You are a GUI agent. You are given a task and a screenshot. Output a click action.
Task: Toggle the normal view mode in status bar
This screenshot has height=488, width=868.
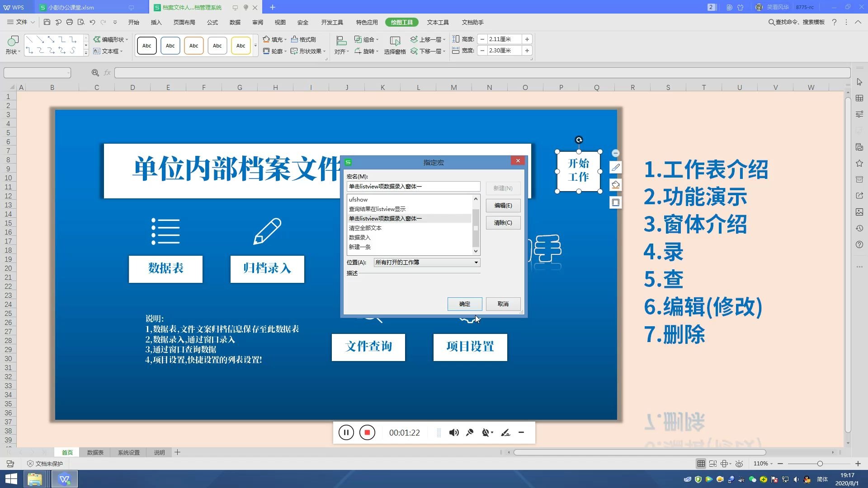[701, 464]
